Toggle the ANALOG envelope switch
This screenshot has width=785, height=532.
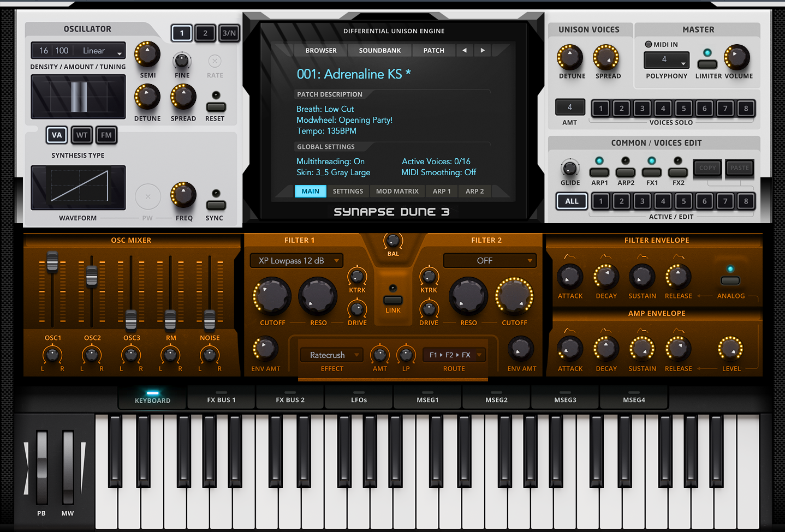pyautogui.click(x=730, y=280)
